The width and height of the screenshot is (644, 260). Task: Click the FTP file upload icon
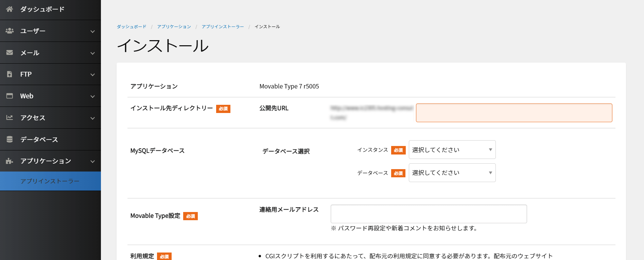pyautogui.click(x=10, y=74)
